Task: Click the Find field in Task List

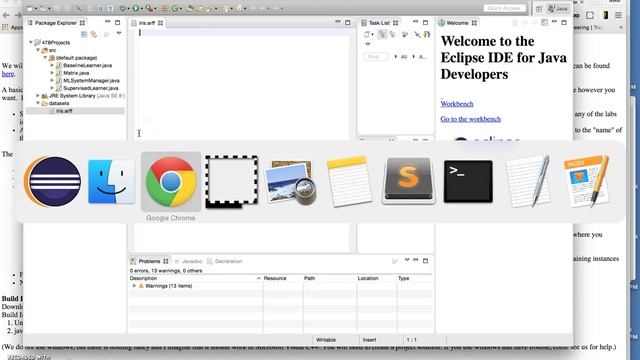Action: click(376, 57)
